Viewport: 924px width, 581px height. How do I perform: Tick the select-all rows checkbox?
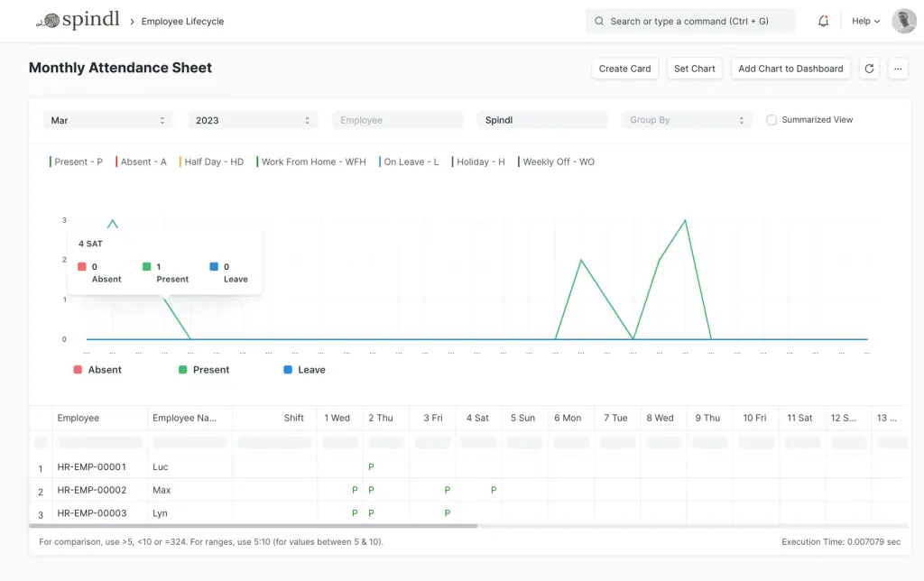pyautogui.click(x=41, y=442)
